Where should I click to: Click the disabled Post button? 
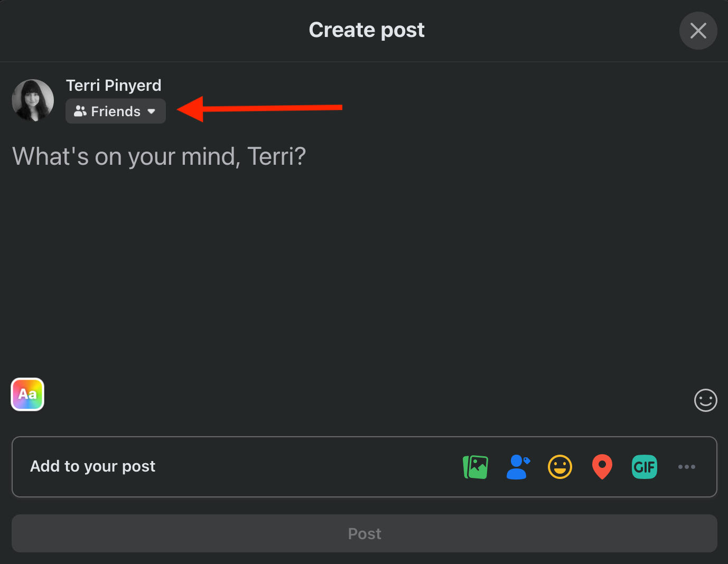pos(365,533)
